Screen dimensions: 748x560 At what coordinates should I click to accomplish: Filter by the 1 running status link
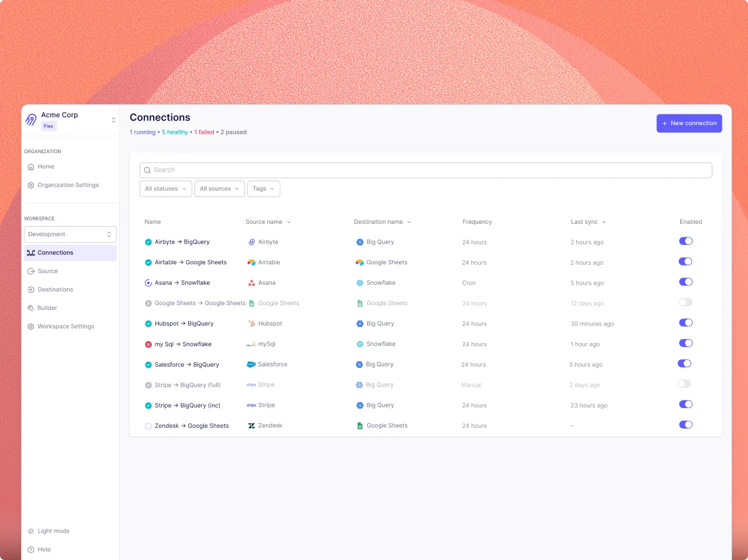coord(143,133)
